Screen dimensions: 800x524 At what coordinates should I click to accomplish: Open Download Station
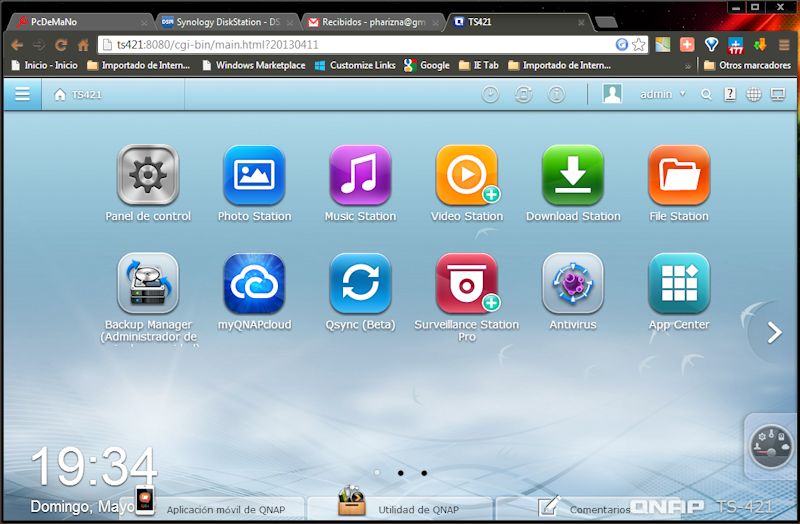click(573, 175)
